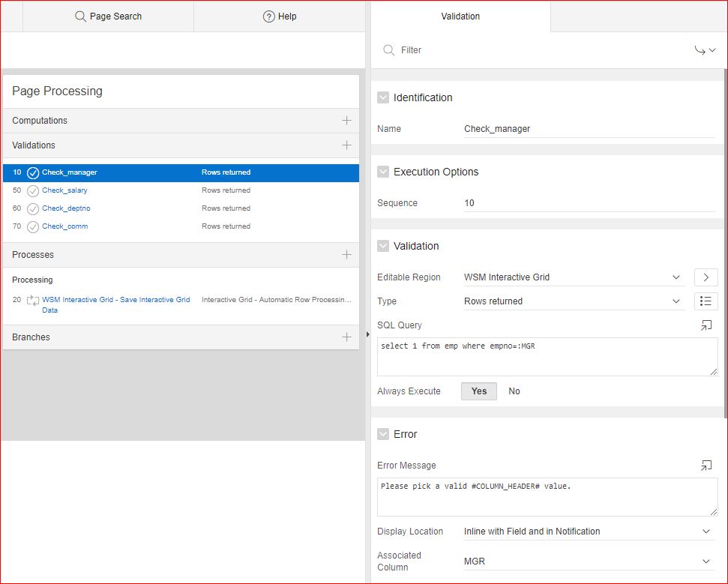Add a new validation with plus icon
728x584 pixels.
(x=346, y=145)
